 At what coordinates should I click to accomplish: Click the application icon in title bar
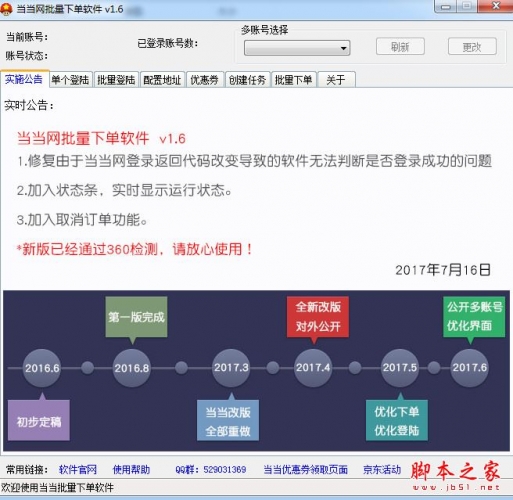coord(6,8)
